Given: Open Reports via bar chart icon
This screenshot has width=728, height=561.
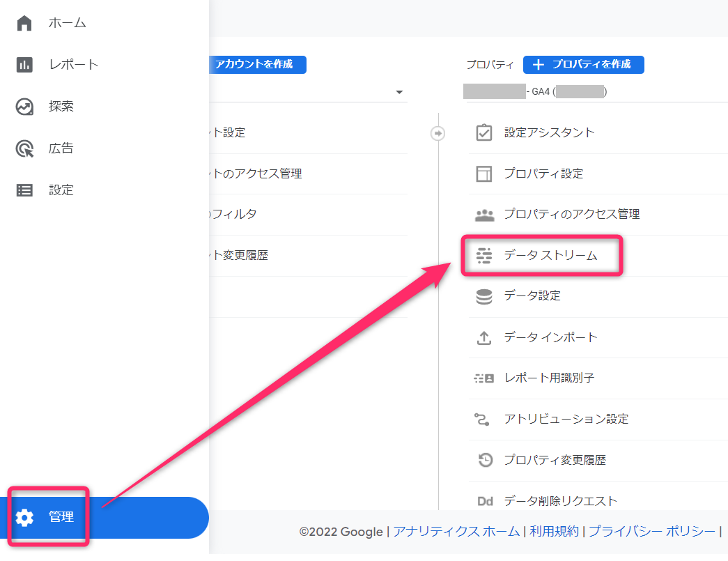Looking at the screenshot, I should coord(24,65).
